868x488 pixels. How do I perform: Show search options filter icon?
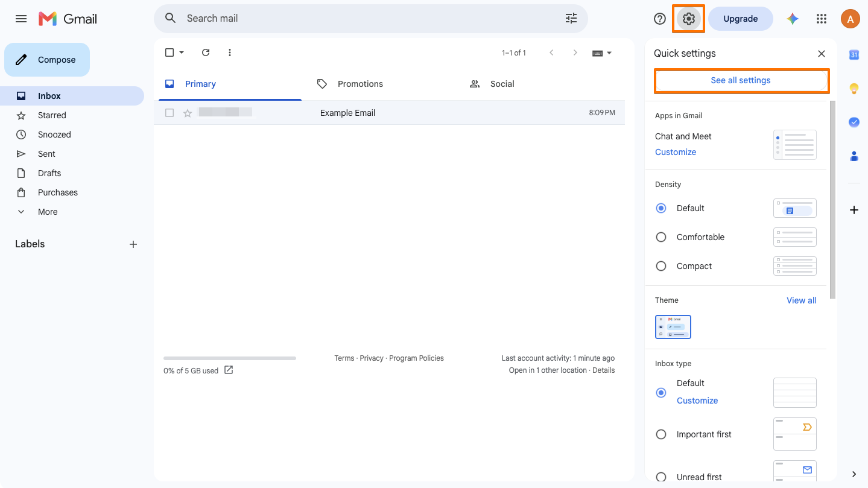pyautogui.click(x=571, y=19)
